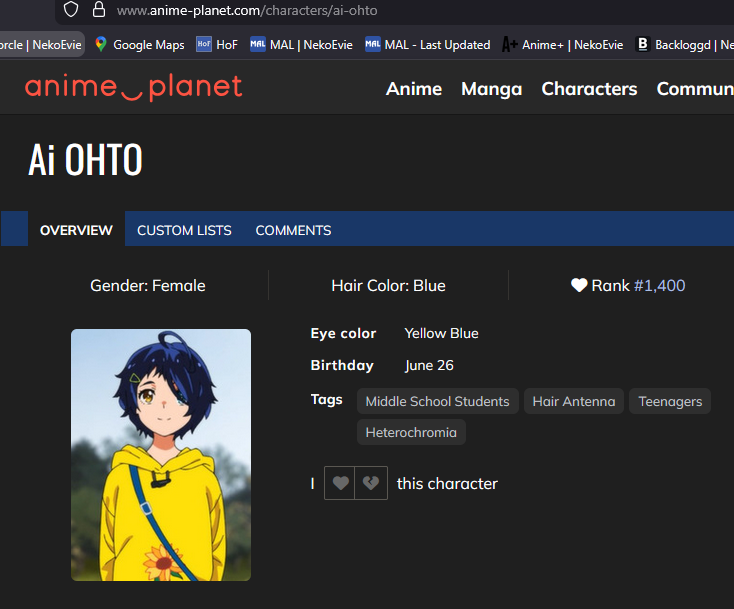Switch to the Overview tab
The image size is (734, 609).
76,229
